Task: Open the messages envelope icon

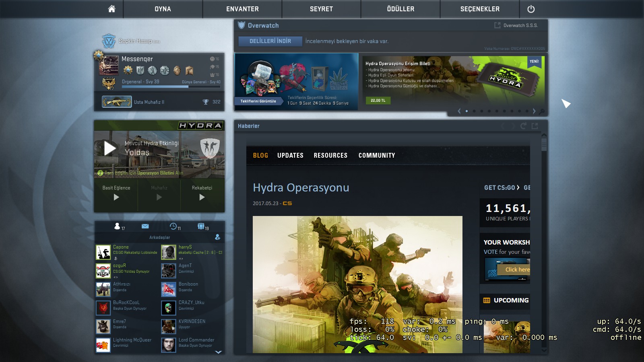Action: pos(145,226)
